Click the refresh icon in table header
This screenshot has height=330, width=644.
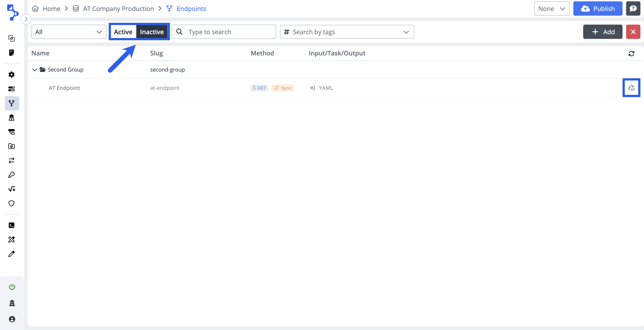(x=631, y=53)
